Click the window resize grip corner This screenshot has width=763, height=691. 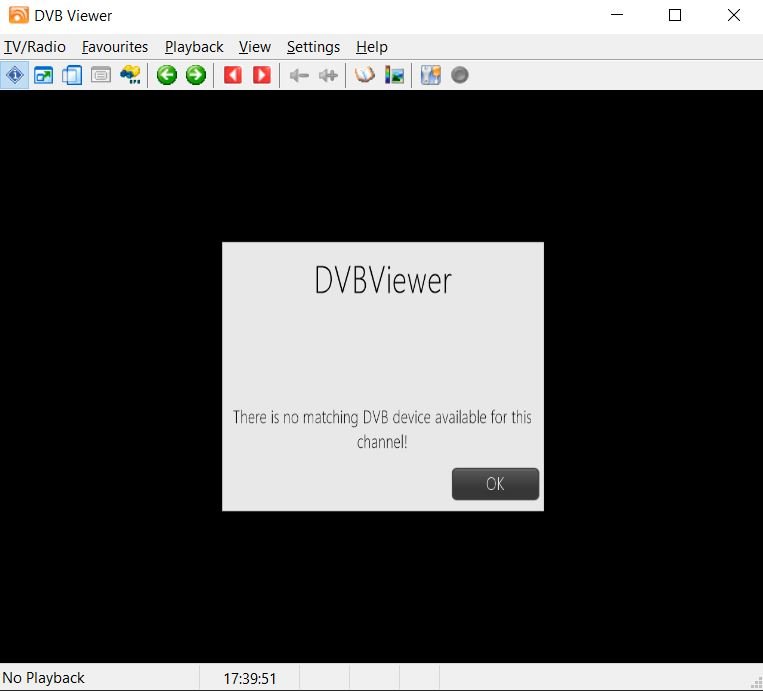757,684
